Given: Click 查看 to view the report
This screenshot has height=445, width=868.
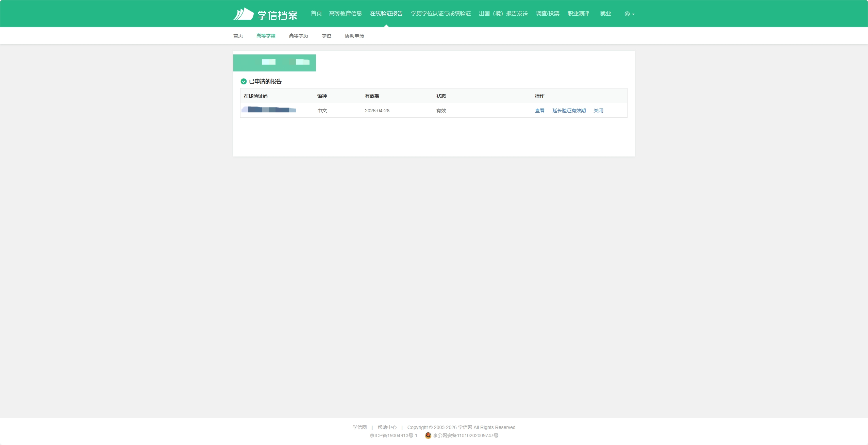Looking at the screenshot, I should click(x=539, y=111).
